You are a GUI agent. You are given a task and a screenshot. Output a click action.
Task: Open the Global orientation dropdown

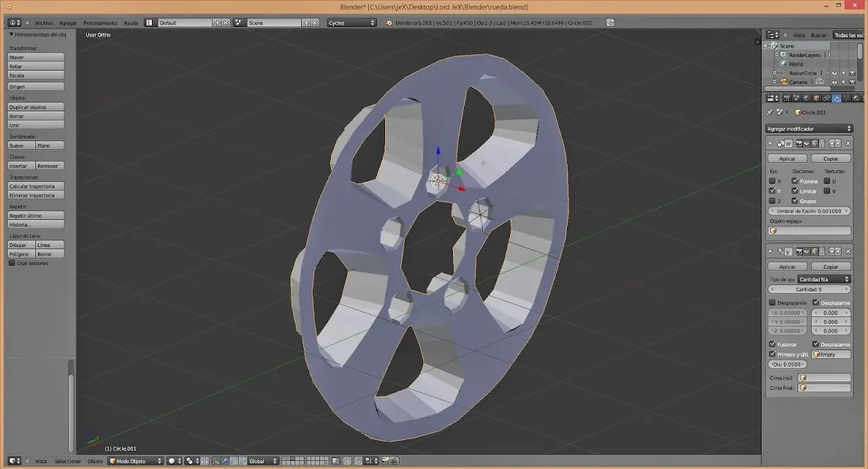[x=263, y=461]
